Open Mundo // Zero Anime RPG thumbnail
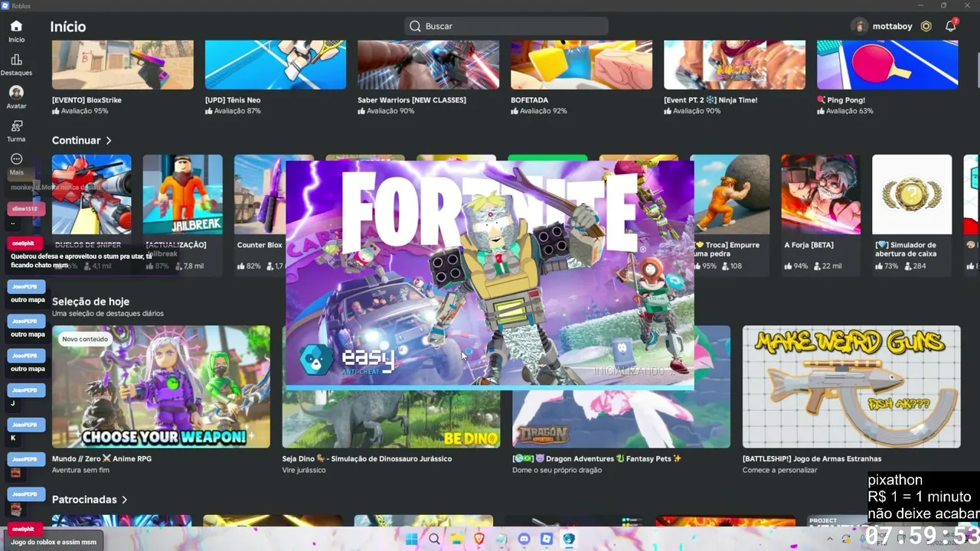Image resolution: width=980 pixels, height=551 pixels. coord(161,386)
